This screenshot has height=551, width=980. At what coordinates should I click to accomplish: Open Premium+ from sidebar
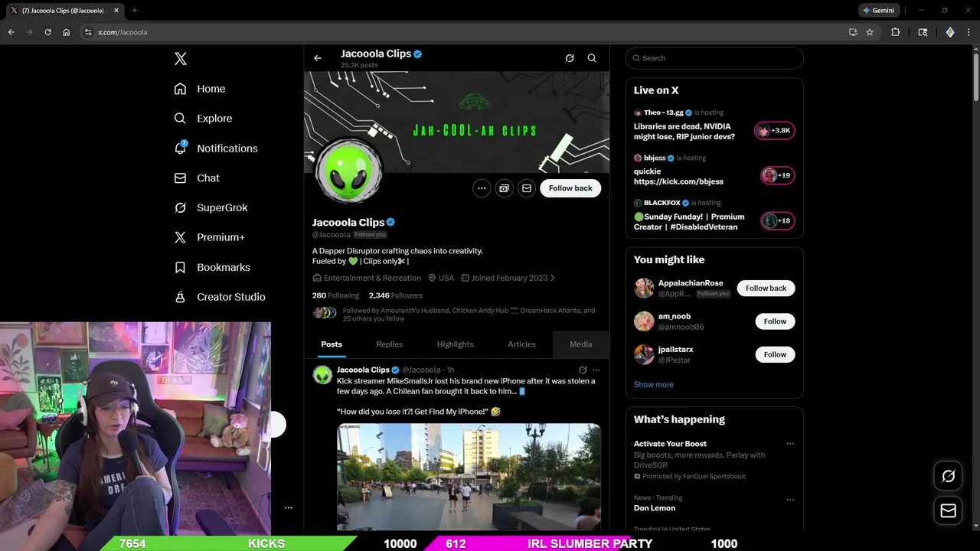pyautogui.click(x=209, y=237)
